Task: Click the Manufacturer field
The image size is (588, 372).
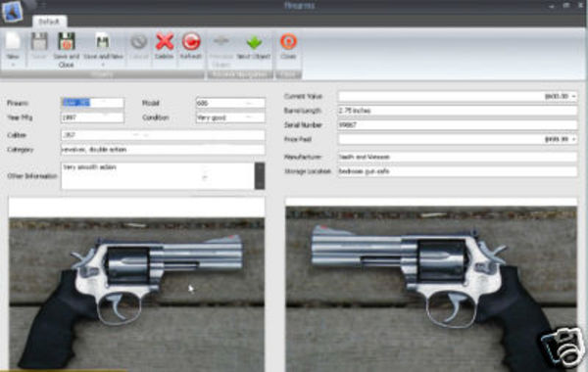Action: 457,157
